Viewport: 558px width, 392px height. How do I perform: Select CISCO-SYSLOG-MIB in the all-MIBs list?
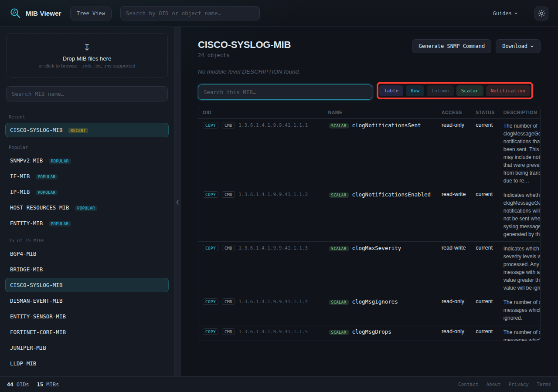tap(87, 285)
